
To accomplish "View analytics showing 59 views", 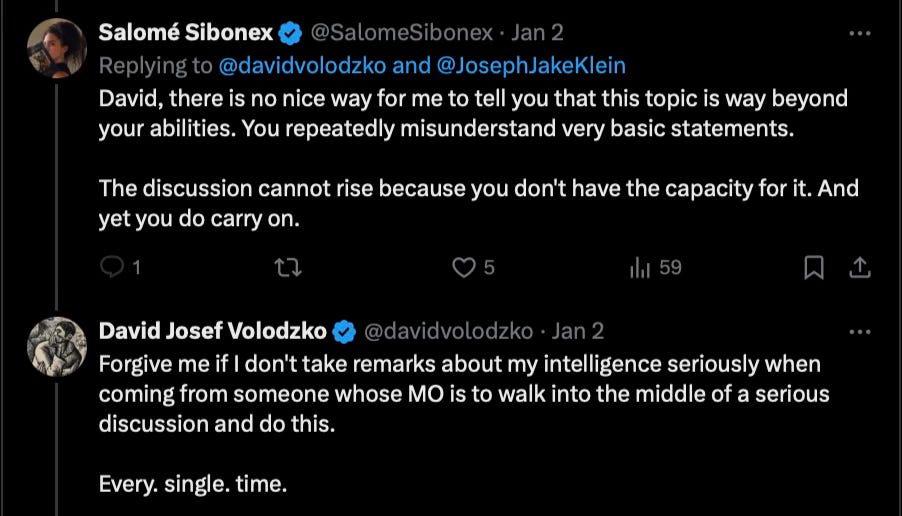I will [656, 267].
